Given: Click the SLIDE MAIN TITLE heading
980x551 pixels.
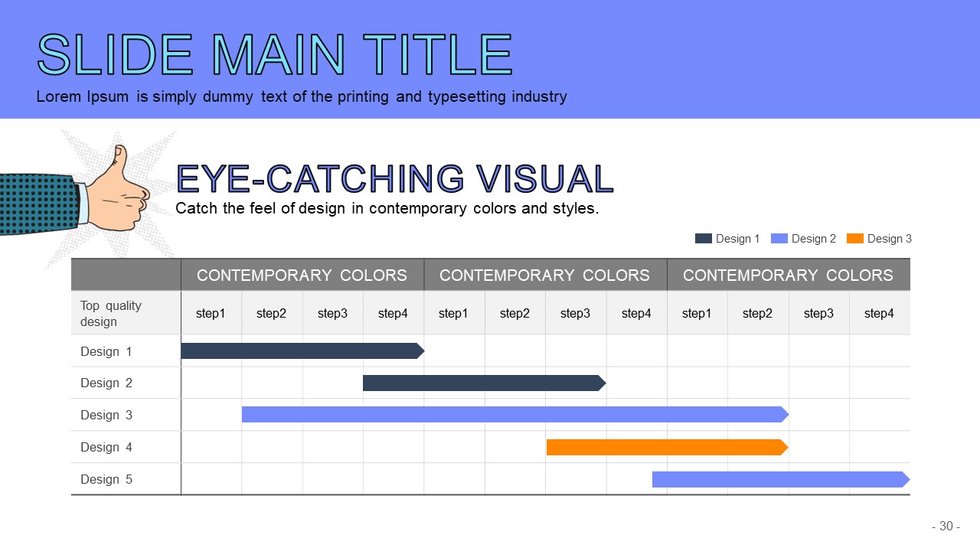Looking at the screenshot, I should 274,55.
